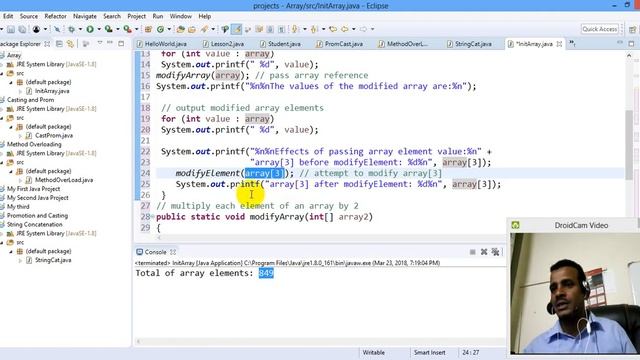This screenshot has width=640, height=360.
Task: Click the Terminate square icon in the Console
Action: [x=472, y=252]
